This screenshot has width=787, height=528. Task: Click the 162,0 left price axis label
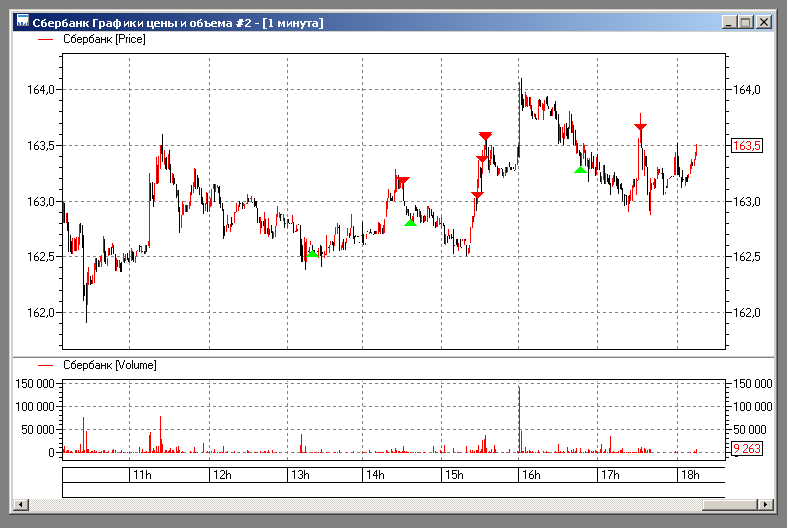[41, 313]
